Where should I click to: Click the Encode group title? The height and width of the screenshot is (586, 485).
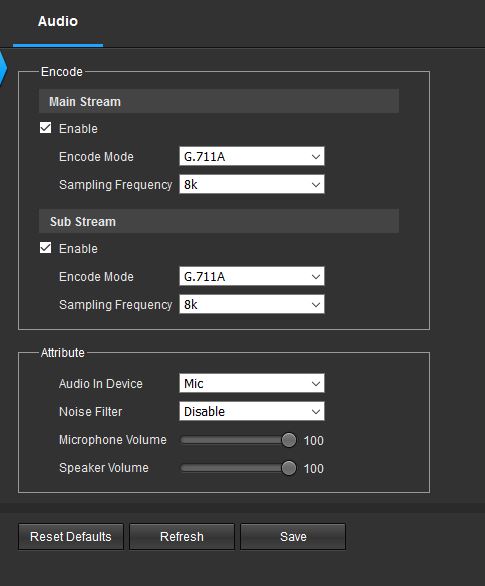62,71
